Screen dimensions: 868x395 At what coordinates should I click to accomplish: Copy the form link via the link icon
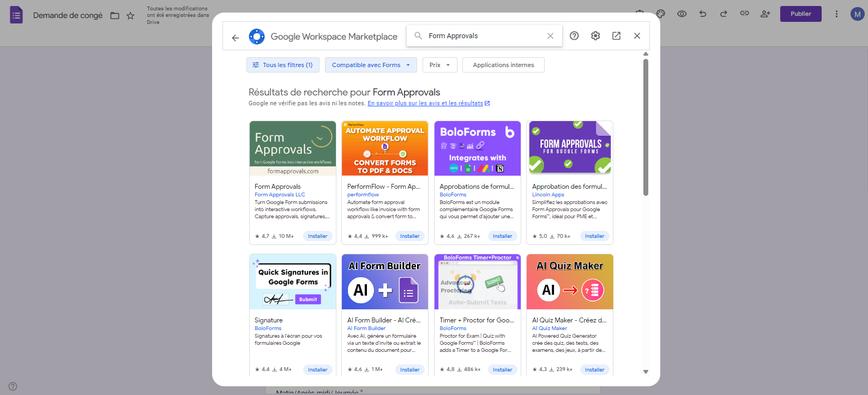pyautogui.click(x=744, y=14)
